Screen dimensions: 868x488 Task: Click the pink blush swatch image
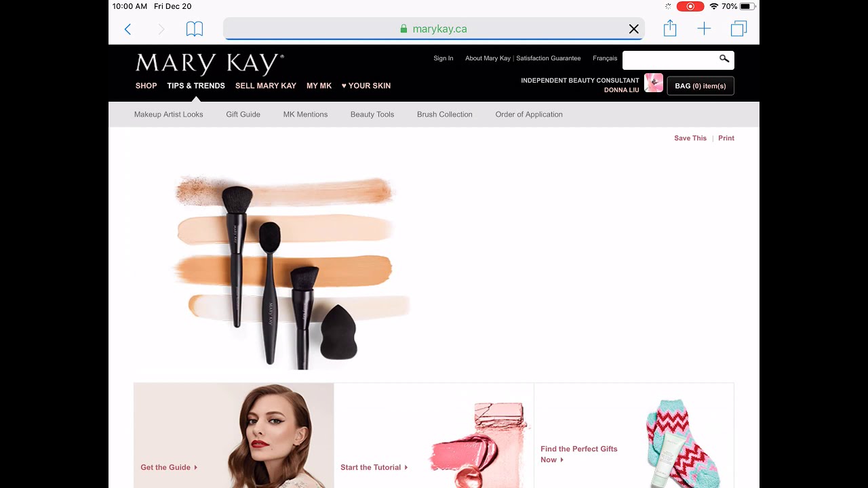[478, 444]
